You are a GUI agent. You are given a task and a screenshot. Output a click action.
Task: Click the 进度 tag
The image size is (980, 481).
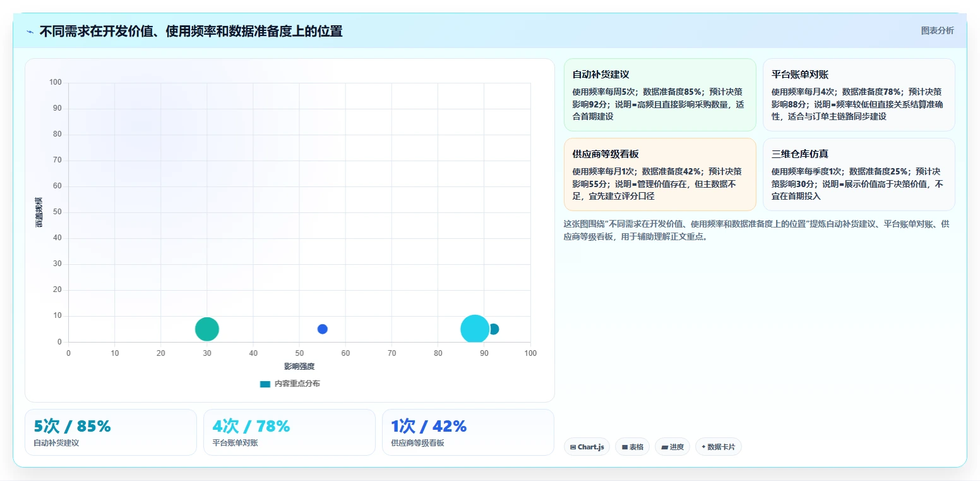pyautogui.click(x=672, y=447)
